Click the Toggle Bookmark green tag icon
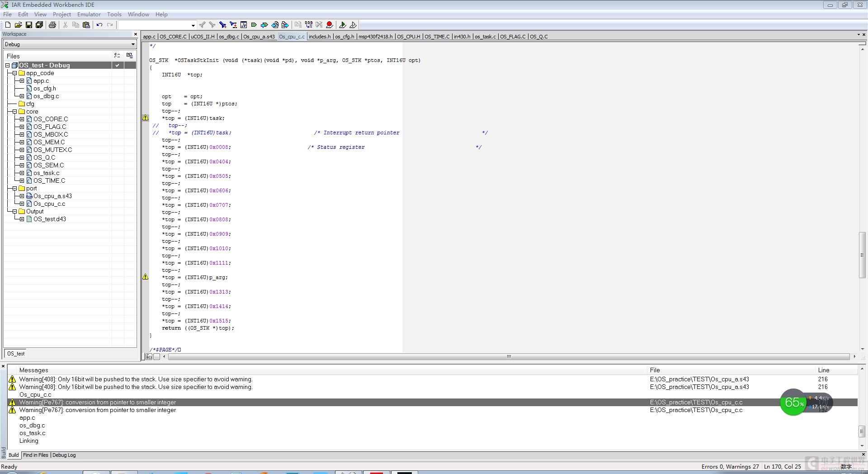Viewport: 868px width, 474px height. 254,25
